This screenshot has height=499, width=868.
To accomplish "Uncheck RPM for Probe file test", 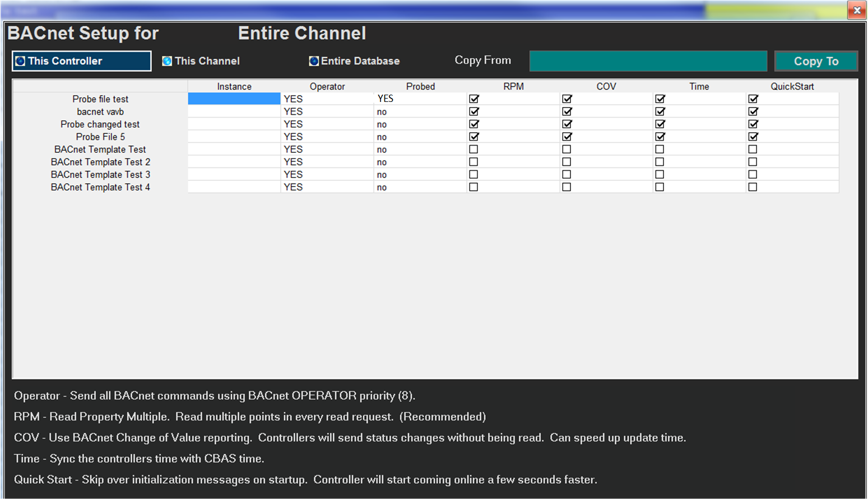I will [x=474, y=99].
